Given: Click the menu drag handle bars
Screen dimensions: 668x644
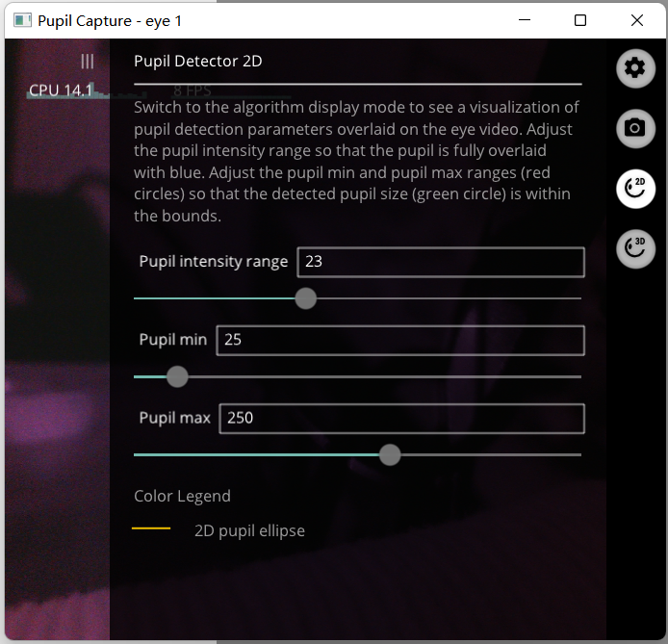Looking at the screenshot, I should pos(88,62).
